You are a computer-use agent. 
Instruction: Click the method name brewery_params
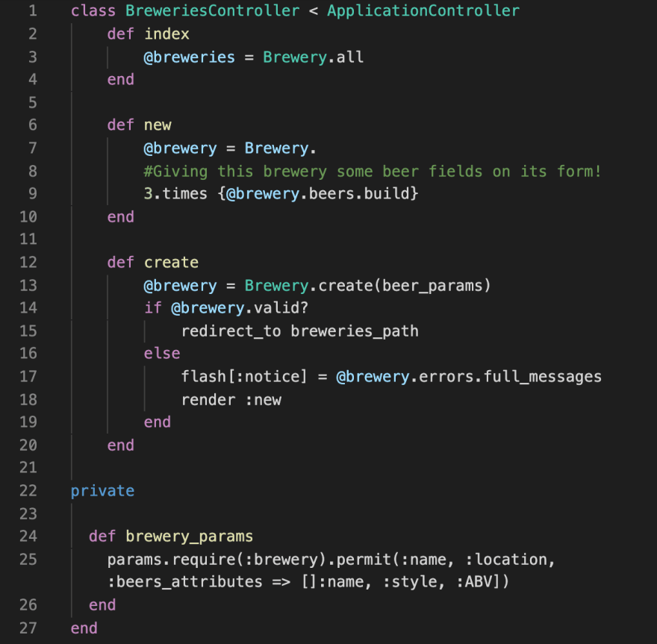(x=190, y=536)
